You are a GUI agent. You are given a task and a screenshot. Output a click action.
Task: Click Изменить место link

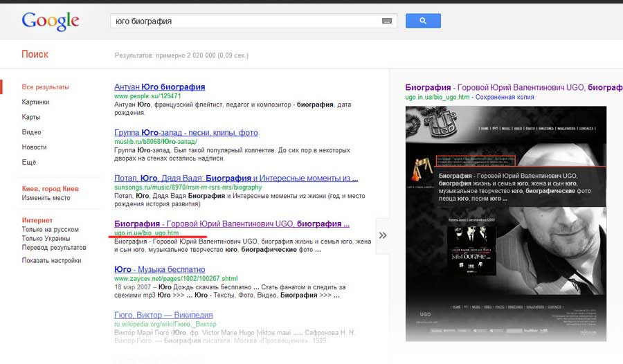point(46,198)
